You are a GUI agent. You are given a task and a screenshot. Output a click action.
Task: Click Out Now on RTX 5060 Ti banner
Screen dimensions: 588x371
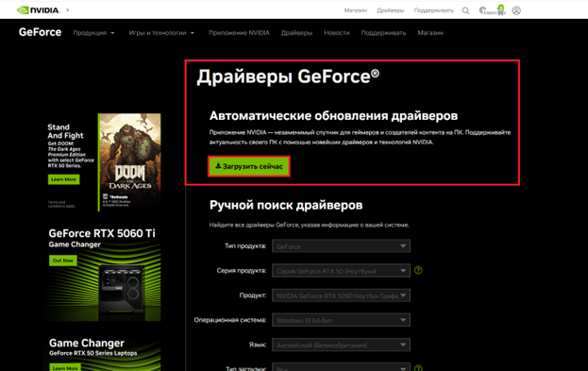(x=62, y=261)
